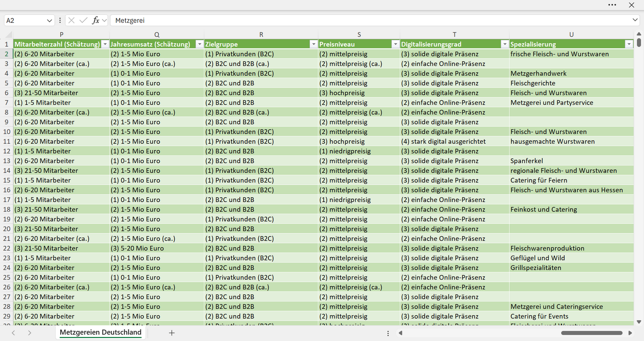Open the Jahresumsatz (Schätzung) filter dropdown

pos(199,44)
